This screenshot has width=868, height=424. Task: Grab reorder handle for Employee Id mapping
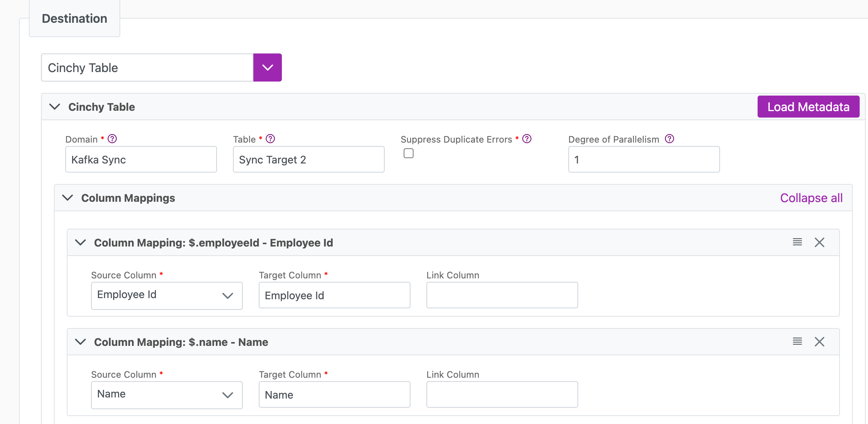[797, 242]
